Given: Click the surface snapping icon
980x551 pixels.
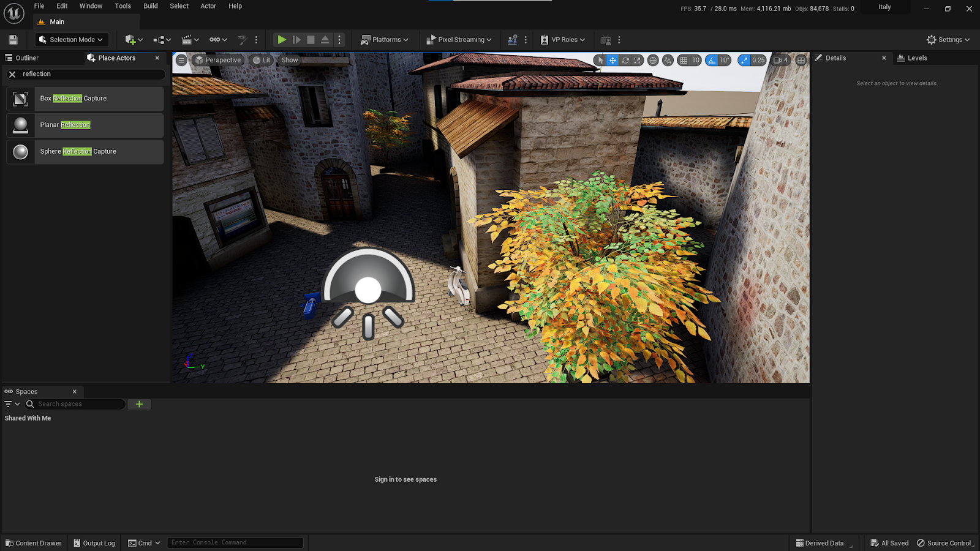Looking at the screenshot, I should coord(668,60).
